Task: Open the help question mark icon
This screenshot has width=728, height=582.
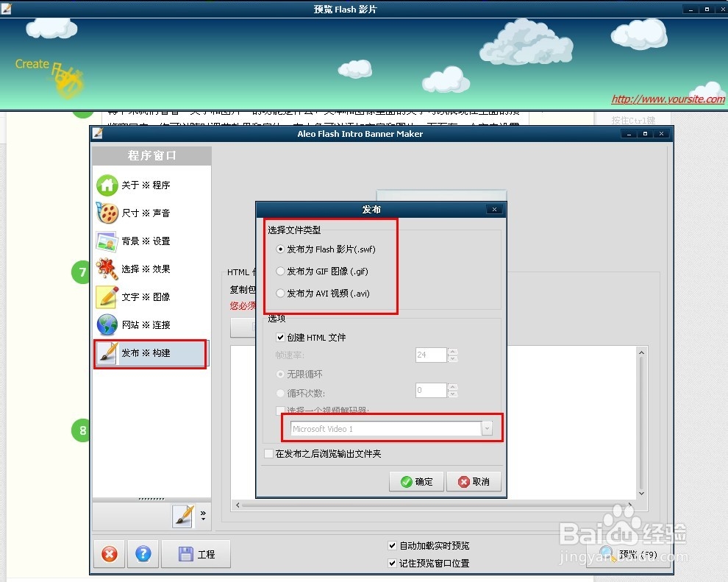Action: coord(143,554)
